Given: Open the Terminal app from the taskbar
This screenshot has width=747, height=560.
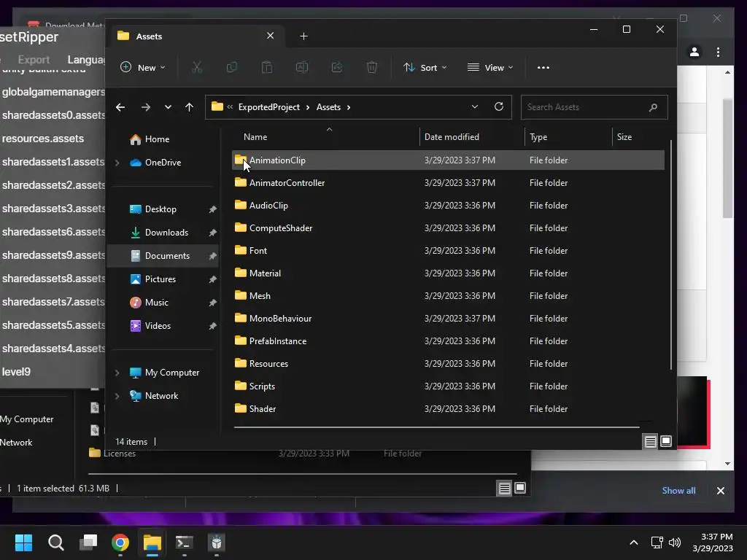Looking at the screenshot, I should tap(185, 542).
